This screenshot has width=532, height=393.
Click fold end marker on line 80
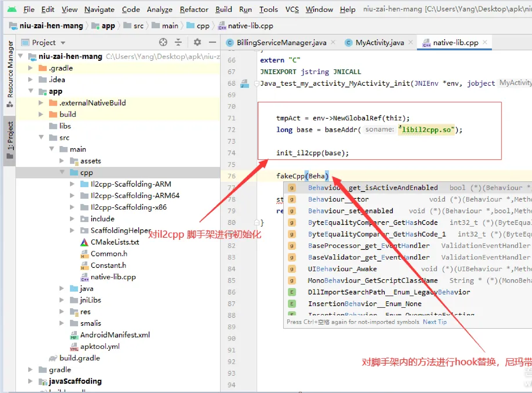click(257, 223)
